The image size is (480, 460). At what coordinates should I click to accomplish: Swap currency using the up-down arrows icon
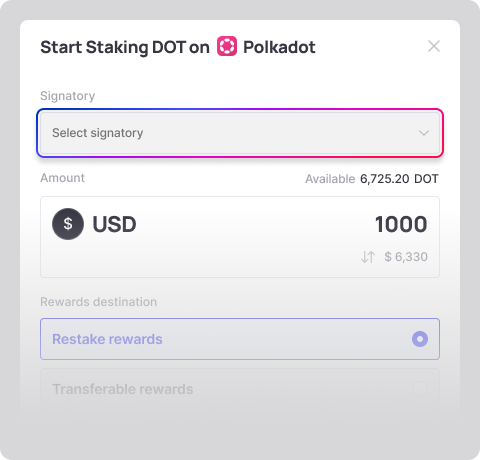(368, 257)
